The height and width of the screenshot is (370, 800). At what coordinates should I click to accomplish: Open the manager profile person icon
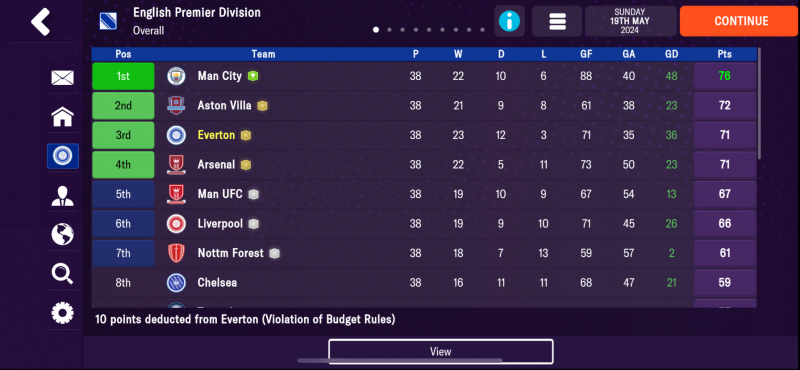[x=62, y=195]
